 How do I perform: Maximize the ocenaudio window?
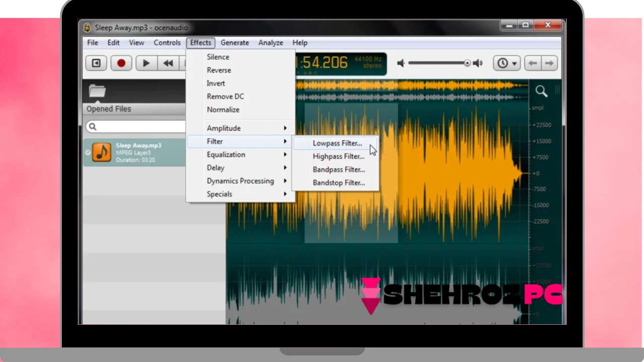coord(525,25)
